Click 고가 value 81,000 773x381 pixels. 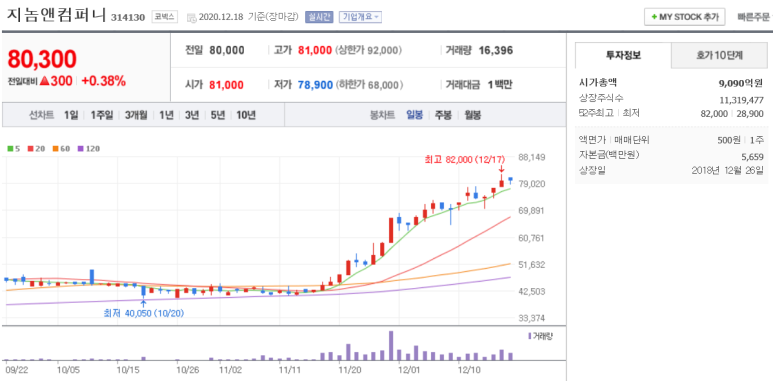click(x=315, y=50)
